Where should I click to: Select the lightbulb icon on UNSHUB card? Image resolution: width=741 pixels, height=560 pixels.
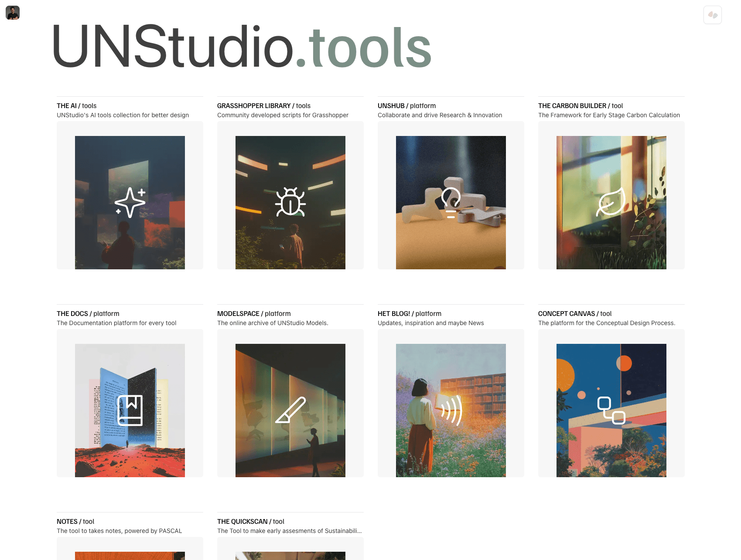(451, 202)
